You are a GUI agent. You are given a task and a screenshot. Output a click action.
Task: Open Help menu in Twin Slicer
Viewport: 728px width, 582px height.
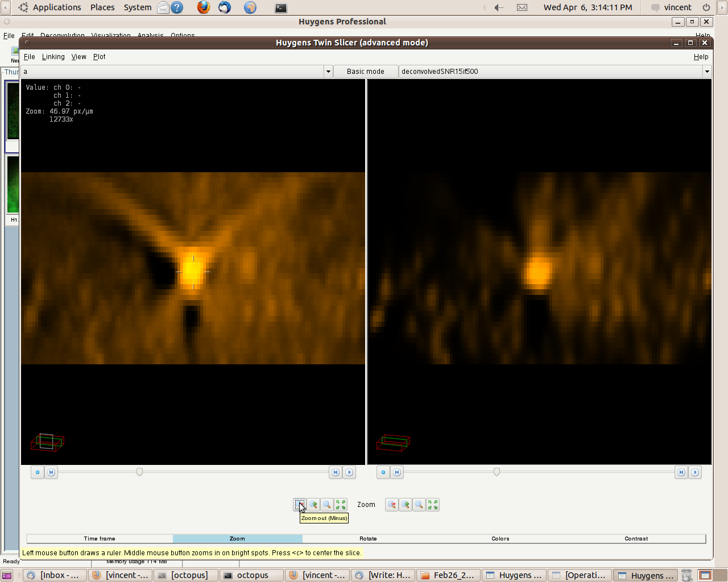(x=701, y=57)
